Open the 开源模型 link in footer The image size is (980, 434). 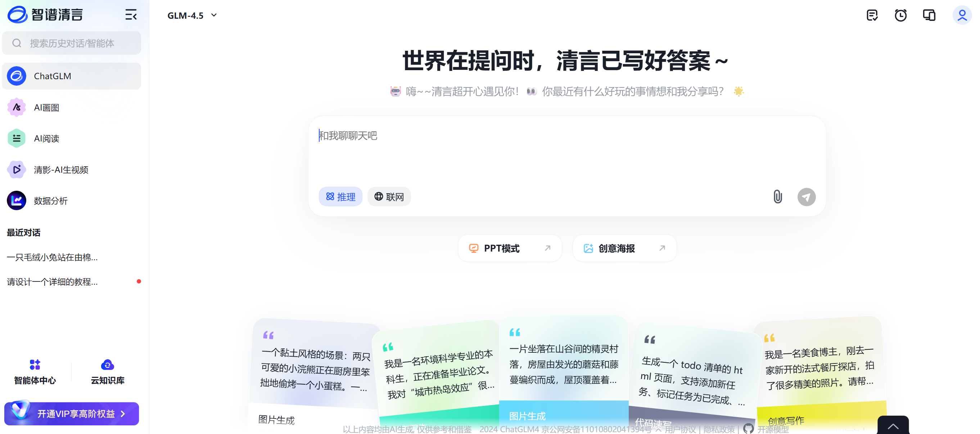773,429
